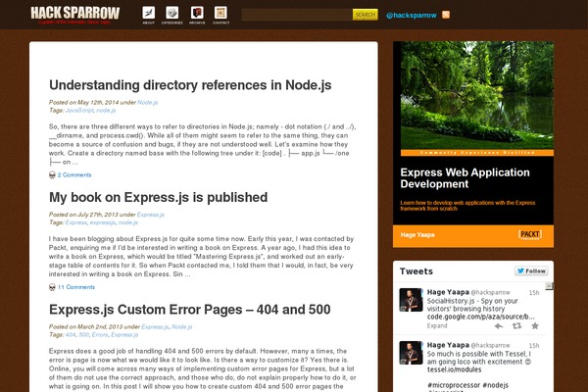View the 11 Comments on book post
This screenshot has width=588, height=392.
75,288
